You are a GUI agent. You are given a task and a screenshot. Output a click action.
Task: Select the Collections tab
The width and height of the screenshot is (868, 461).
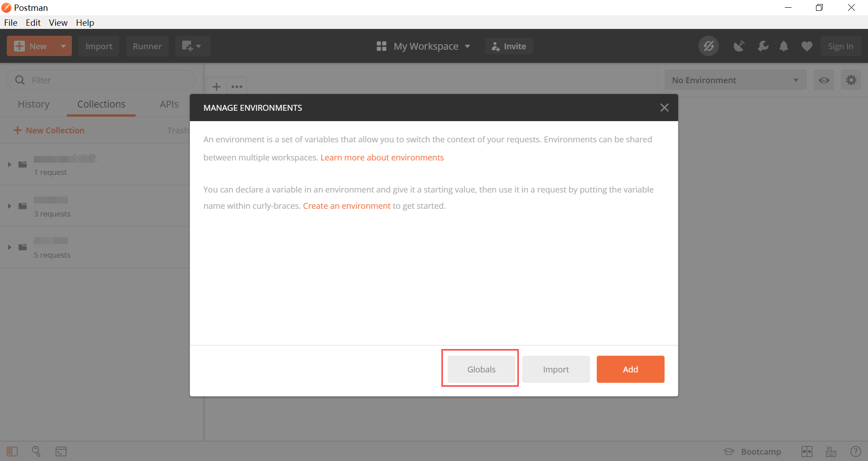(101, 104)
